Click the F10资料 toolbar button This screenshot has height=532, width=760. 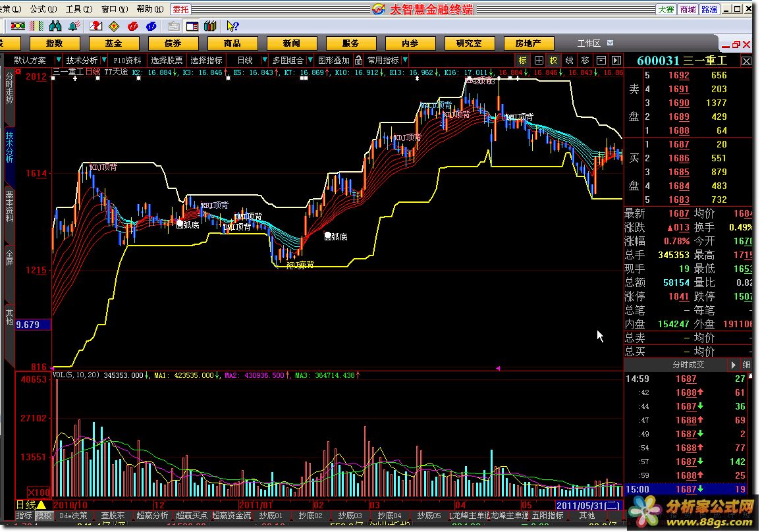[x=127, y=60]
